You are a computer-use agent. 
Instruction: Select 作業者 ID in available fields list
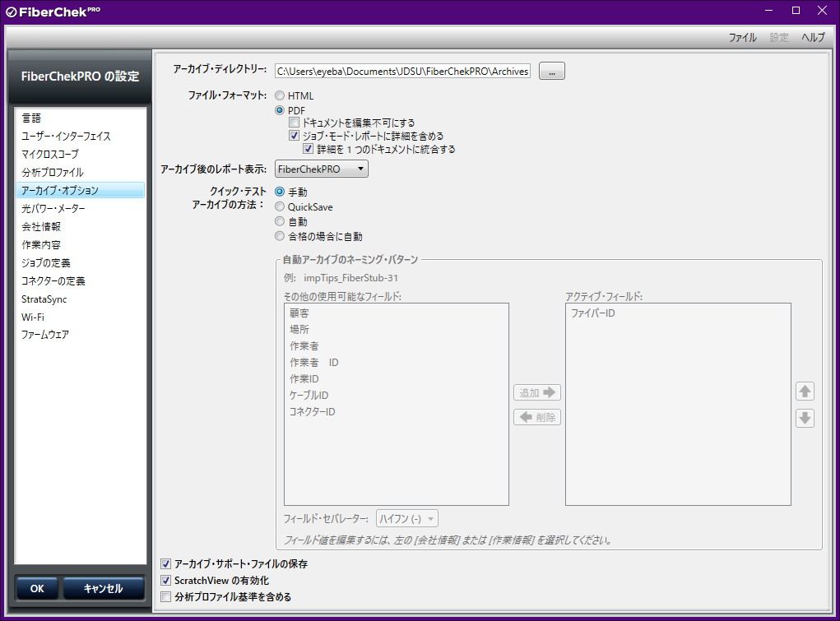tap(396, 363)
